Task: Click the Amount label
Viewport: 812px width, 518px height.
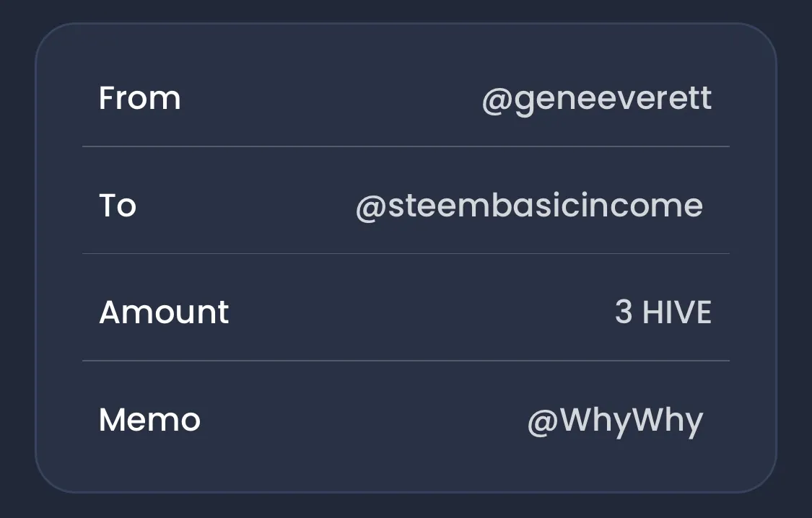Action: pos(164,312)
